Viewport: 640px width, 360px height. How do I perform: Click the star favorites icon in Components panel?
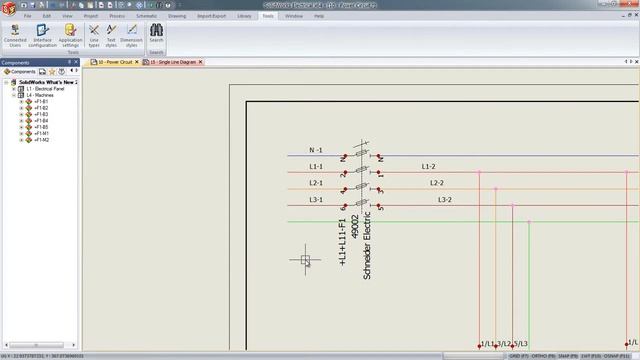(x=52, y=71)
